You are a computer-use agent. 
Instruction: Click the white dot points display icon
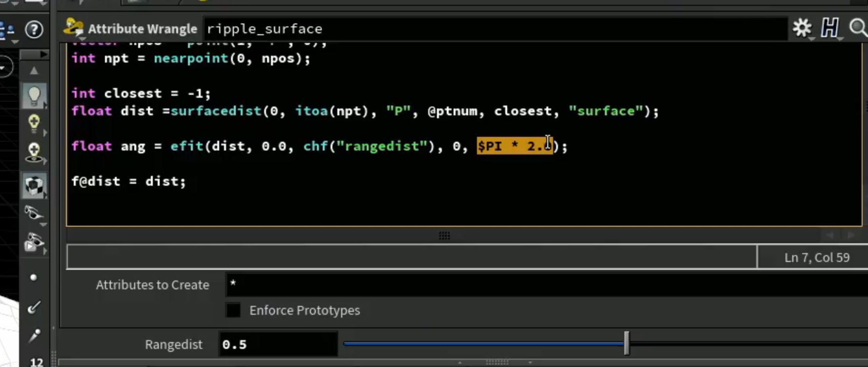33,278
